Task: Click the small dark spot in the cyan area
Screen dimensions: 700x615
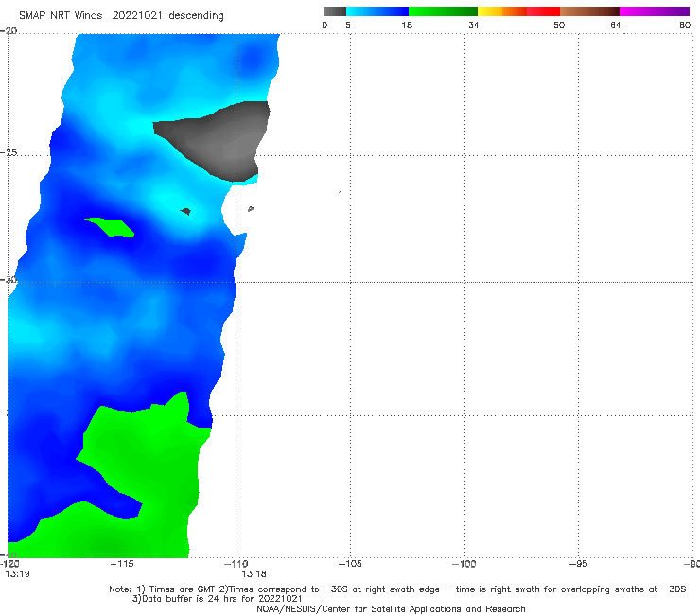Action: [186, 211]
